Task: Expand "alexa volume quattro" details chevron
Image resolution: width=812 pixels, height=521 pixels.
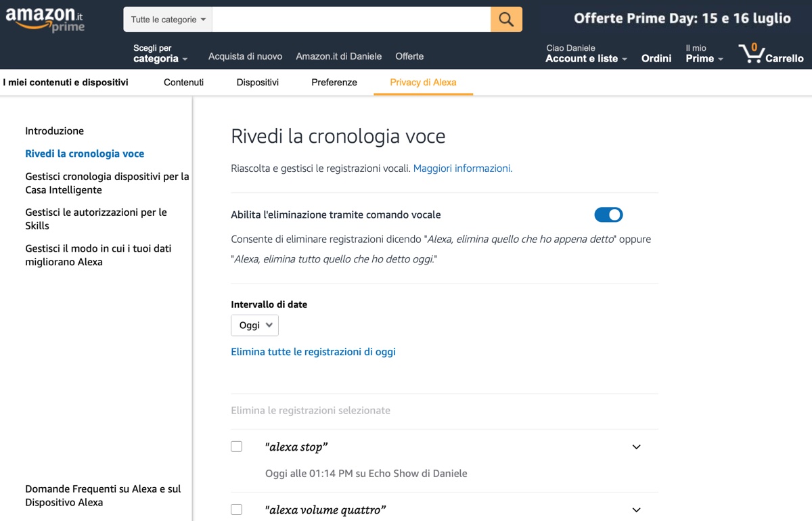Action: coord(636,510)
